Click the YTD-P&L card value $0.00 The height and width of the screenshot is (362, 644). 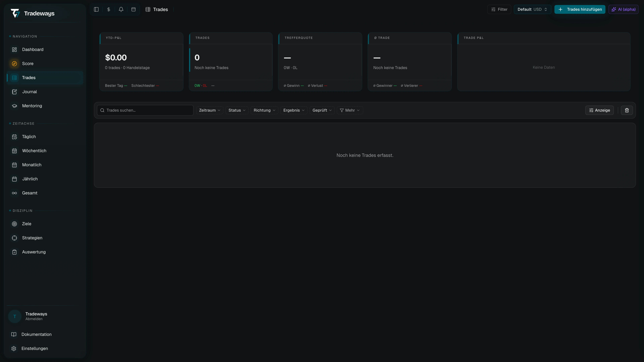tap(116, 57)
